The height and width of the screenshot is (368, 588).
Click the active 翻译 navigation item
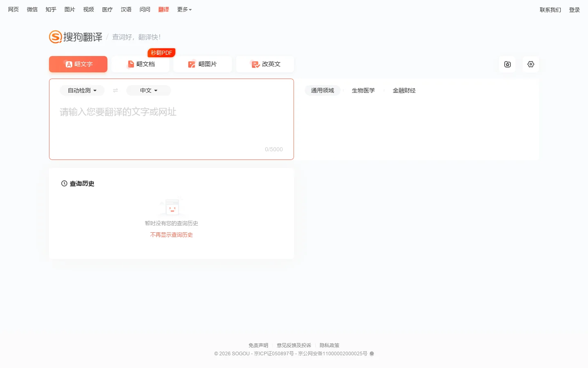coord(164,9)
